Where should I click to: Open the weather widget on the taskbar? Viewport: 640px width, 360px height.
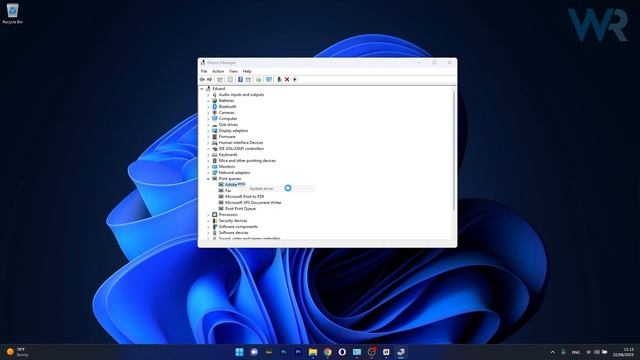point(17,352)
